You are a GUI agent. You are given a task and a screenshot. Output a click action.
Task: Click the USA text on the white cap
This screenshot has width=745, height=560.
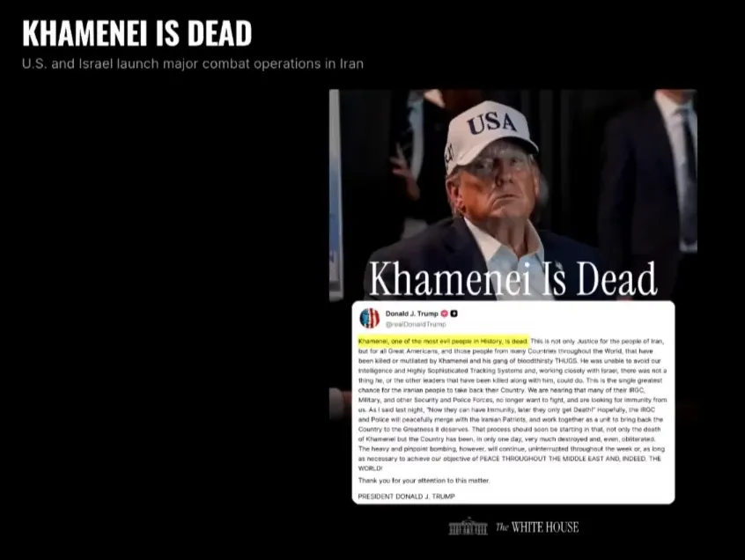tap(491, 122)
